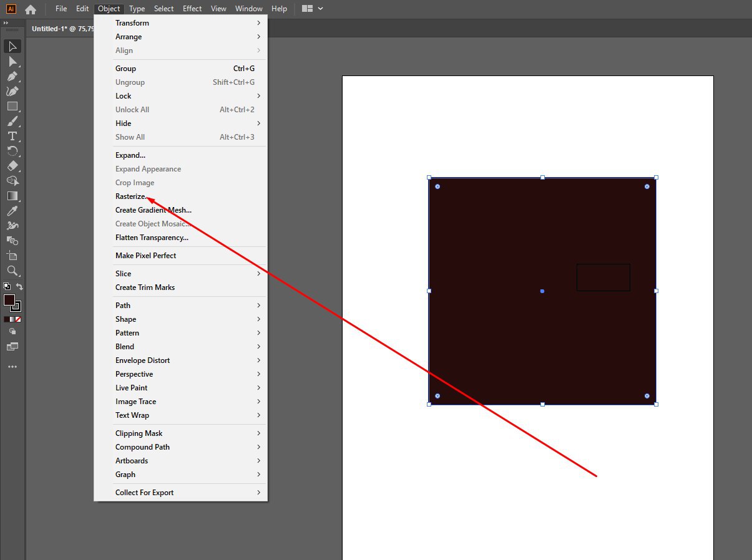The width and height of the screenshot is (752, 560).
Task: Choose Create Trim Marks
Action: pyautogui.click(x=180, y=287)
